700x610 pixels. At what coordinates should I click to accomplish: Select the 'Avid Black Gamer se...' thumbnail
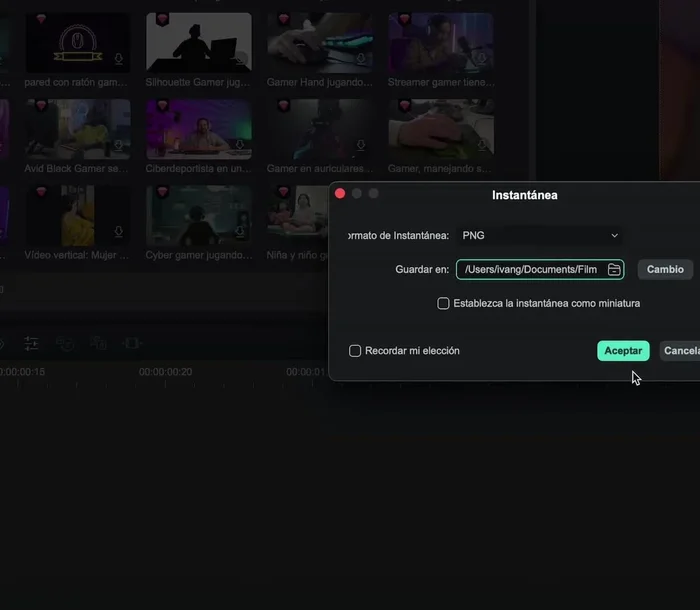click(x=78, y=129)
